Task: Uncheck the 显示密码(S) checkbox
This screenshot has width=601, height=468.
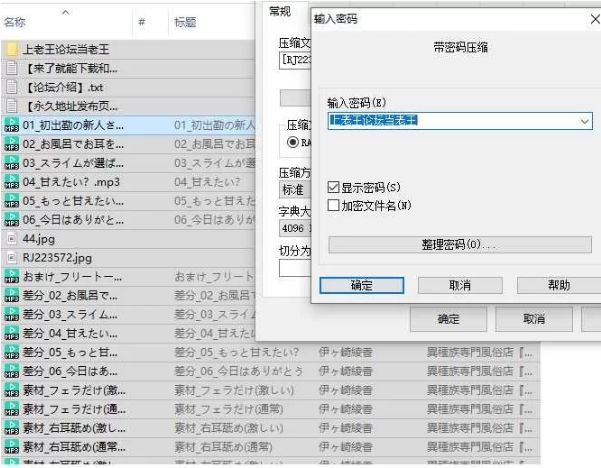Action: pos(333,187)
